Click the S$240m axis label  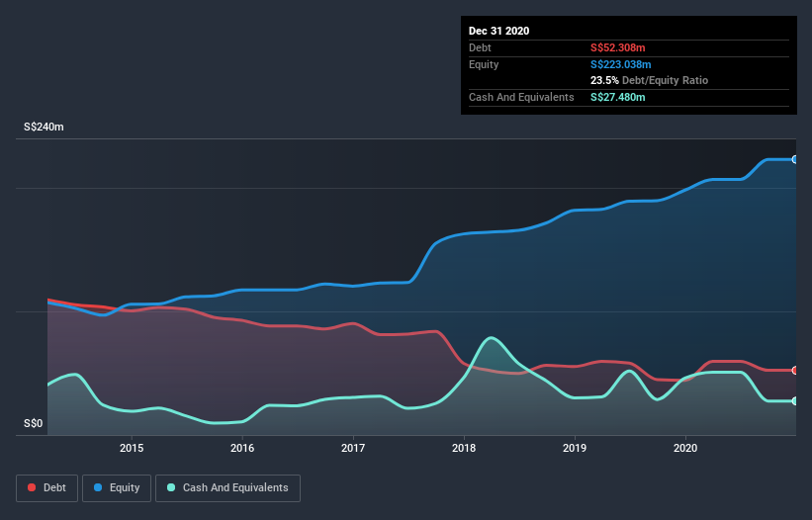(45, 127)
